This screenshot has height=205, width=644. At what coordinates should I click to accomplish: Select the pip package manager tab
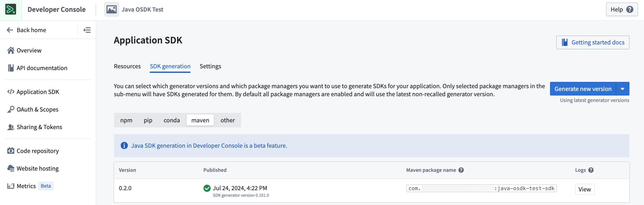(148, 120)
